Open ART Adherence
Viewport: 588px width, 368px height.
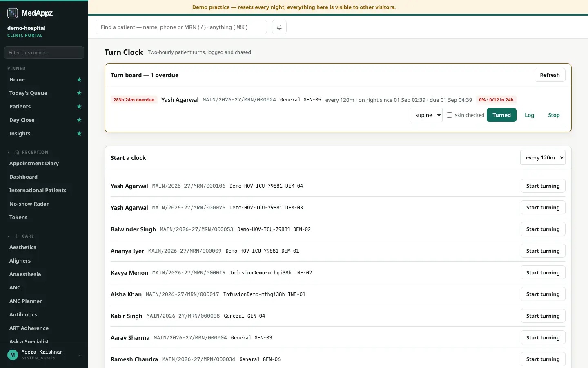coord(29,328)
